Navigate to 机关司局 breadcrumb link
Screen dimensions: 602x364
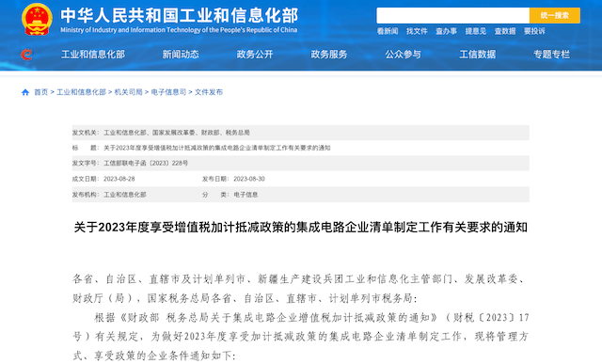(x=128, y=92)
